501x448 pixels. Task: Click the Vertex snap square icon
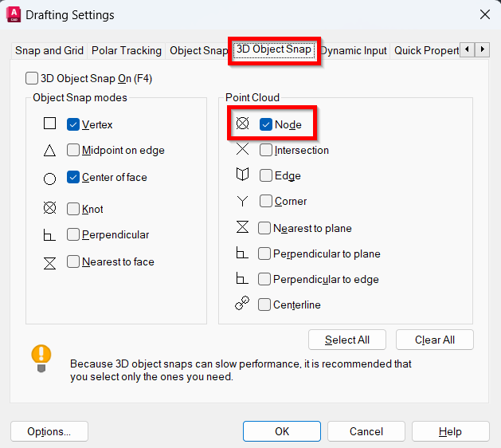coord(50,124)
